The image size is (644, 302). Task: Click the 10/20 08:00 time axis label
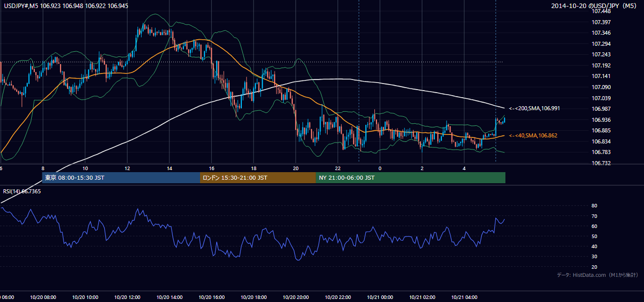tap(43, 297)
